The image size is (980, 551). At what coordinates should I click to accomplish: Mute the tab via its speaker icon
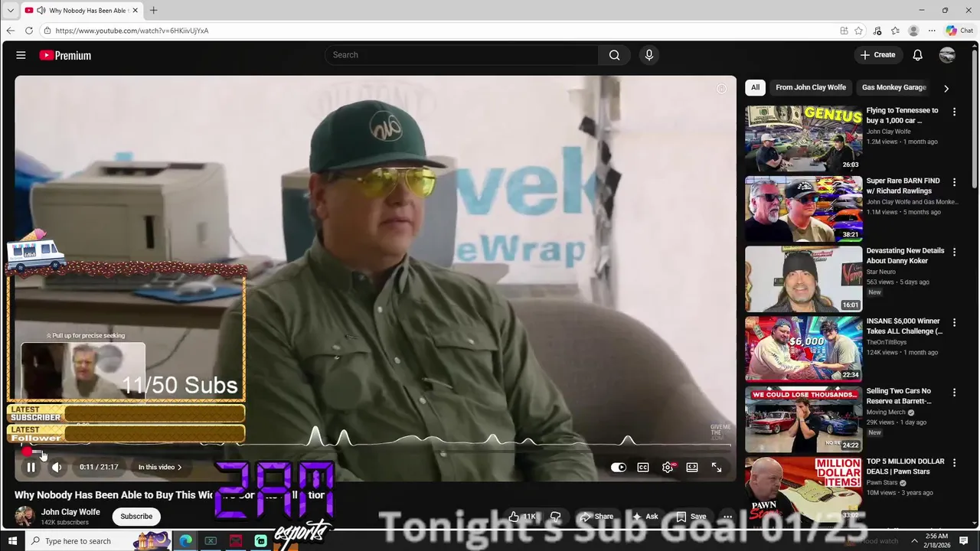[41, 11]
